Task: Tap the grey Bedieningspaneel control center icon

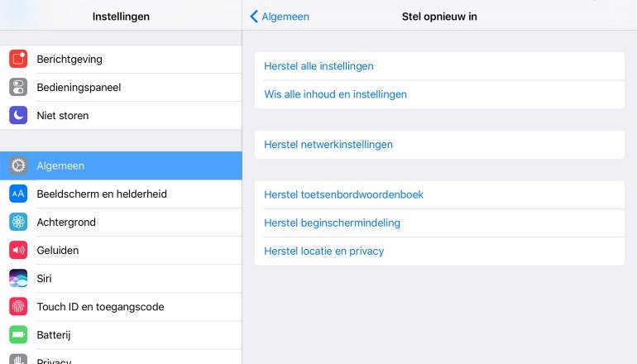Action: coord(18,88)
